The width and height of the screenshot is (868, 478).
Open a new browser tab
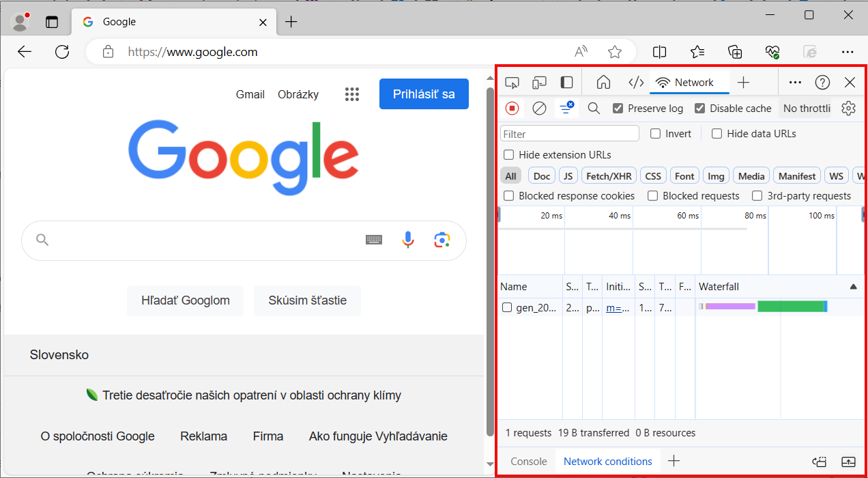pyautogui.click(x=291, y=22)
